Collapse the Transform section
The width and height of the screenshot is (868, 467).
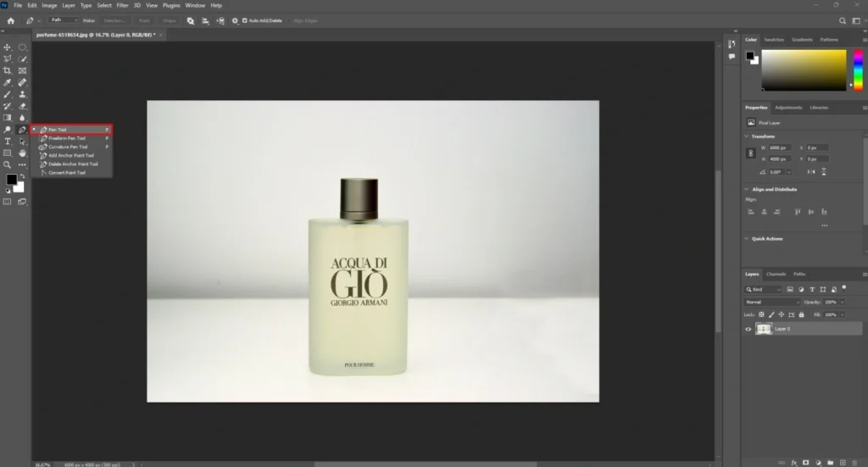point(746,136)
